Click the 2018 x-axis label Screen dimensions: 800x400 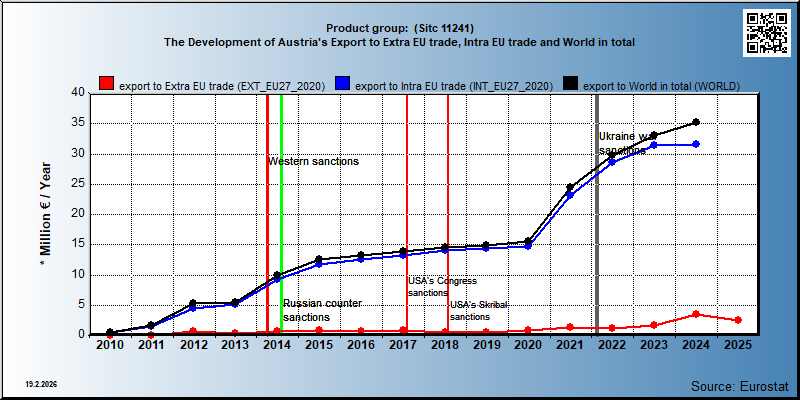[x=444, y=345]
